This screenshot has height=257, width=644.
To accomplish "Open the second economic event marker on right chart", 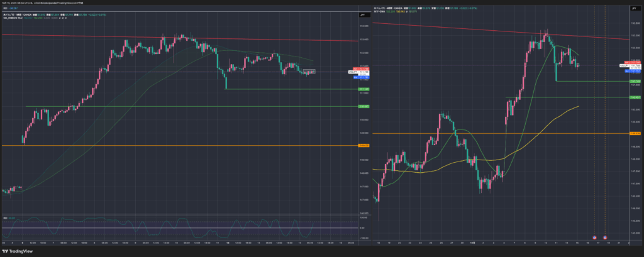I will [605, 238].
